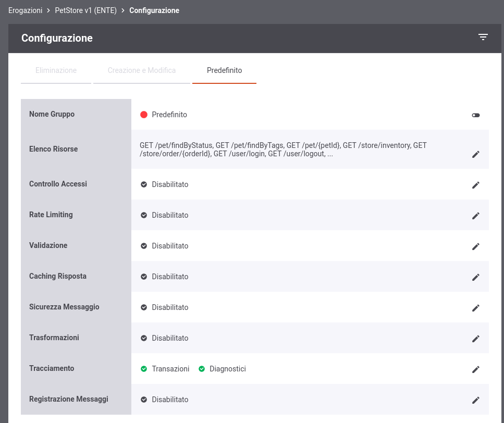This screenshot has height=423, width=504.
Task: Click Disabilitato in the Rate Limiting row
Action: pos(170,215)
